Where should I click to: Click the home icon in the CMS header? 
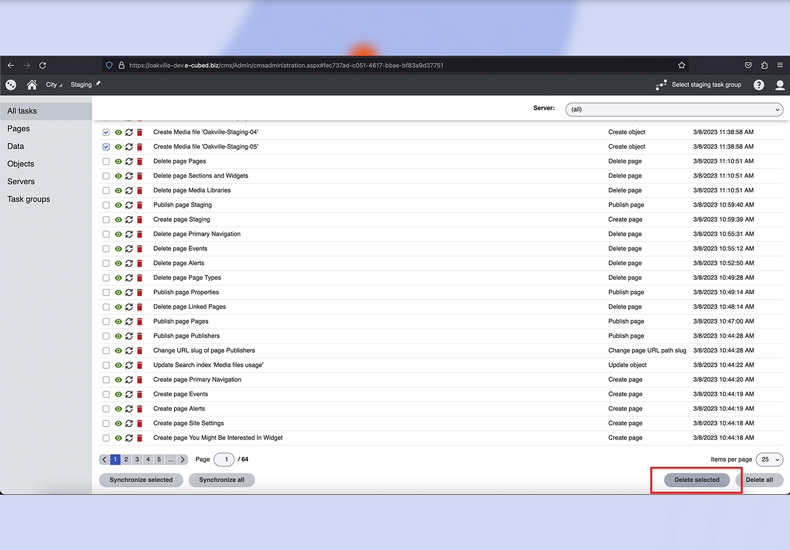pos(32,85)
